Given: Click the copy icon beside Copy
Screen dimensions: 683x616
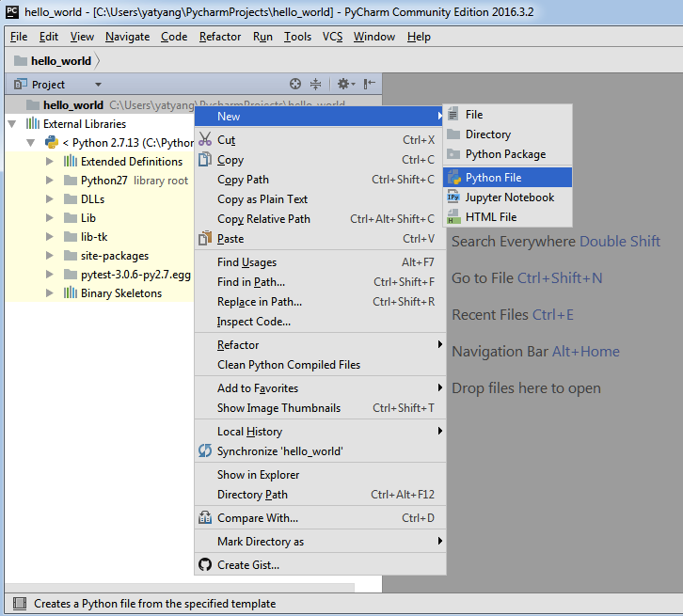Looking at the screenshot, I should pyautogui.click(x=205, y=159).
